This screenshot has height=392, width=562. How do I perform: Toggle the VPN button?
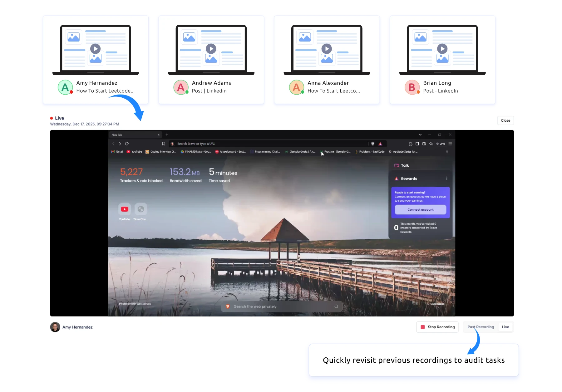[441, 144]
